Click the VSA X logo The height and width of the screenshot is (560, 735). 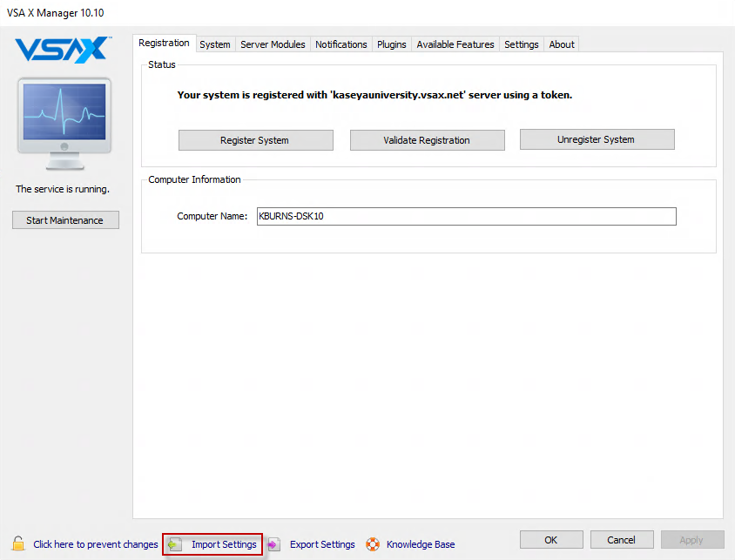click(64, 49)
